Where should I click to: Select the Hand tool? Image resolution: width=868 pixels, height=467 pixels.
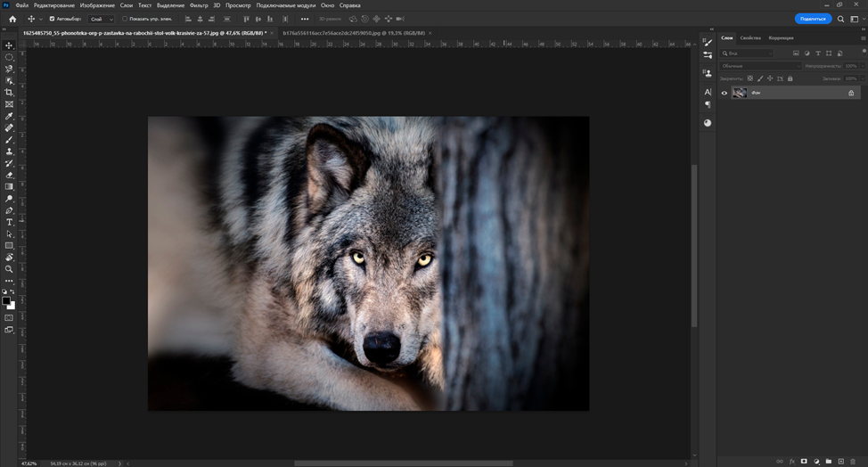(x=9, y=258)
